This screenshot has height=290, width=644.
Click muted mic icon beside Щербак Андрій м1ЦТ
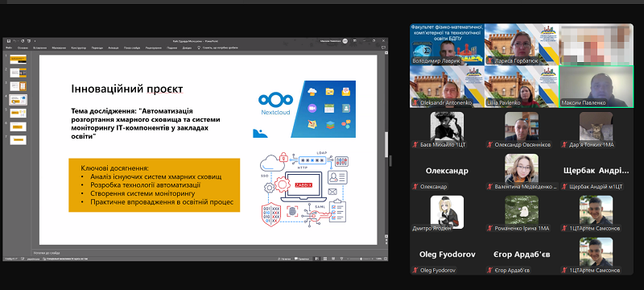coord(564,187)
